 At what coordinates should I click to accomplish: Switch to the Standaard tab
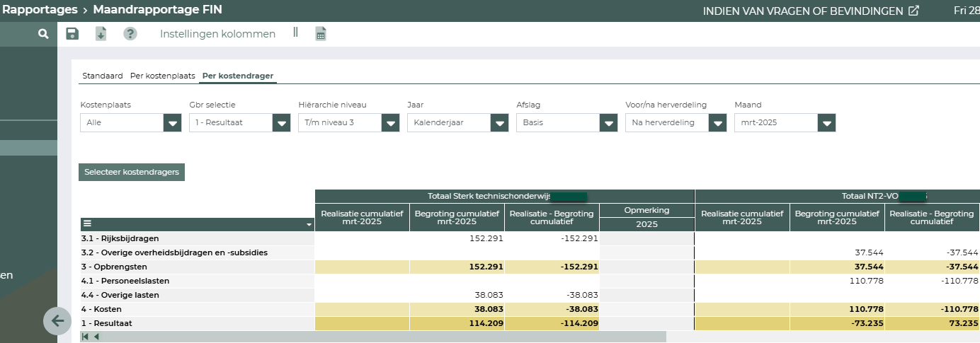click(103, 75)
